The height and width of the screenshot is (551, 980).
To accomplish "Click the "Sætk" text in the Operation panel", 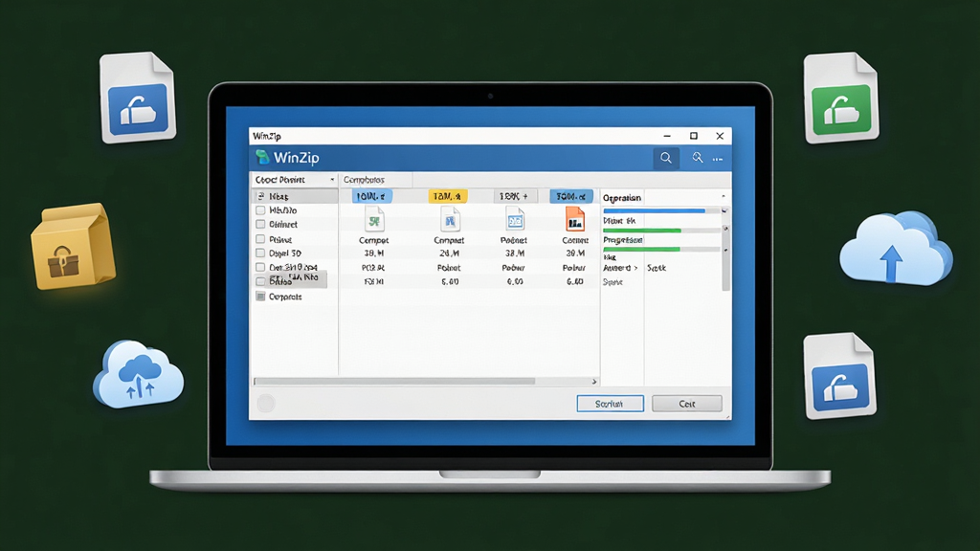I will click(x=657, y=268).
